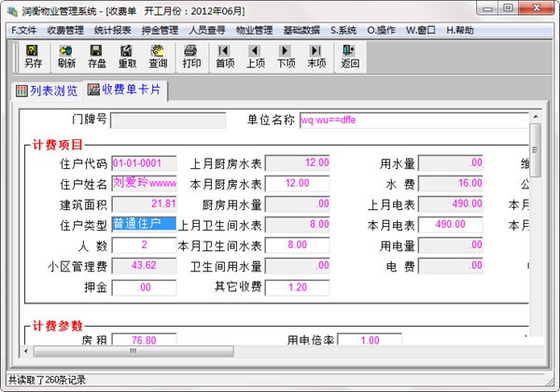Open the 查询 query tool

tap(158, 57)
